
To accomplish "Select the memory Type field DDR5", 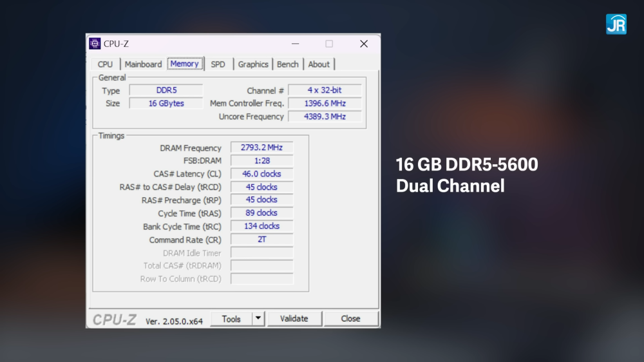I will [x=166, y=90].
